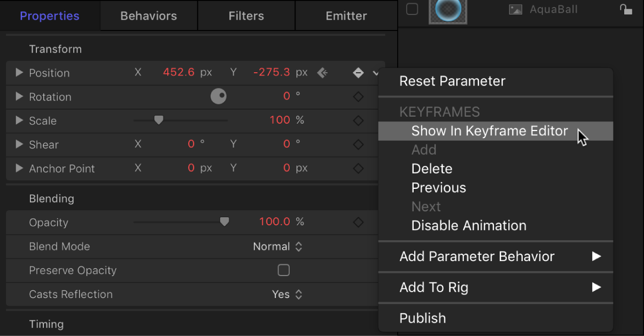The height and width of the screenshot is (336, 644).
Task: Expand the Position parameter disclosure triangle
Action: [x=19, y=73]
